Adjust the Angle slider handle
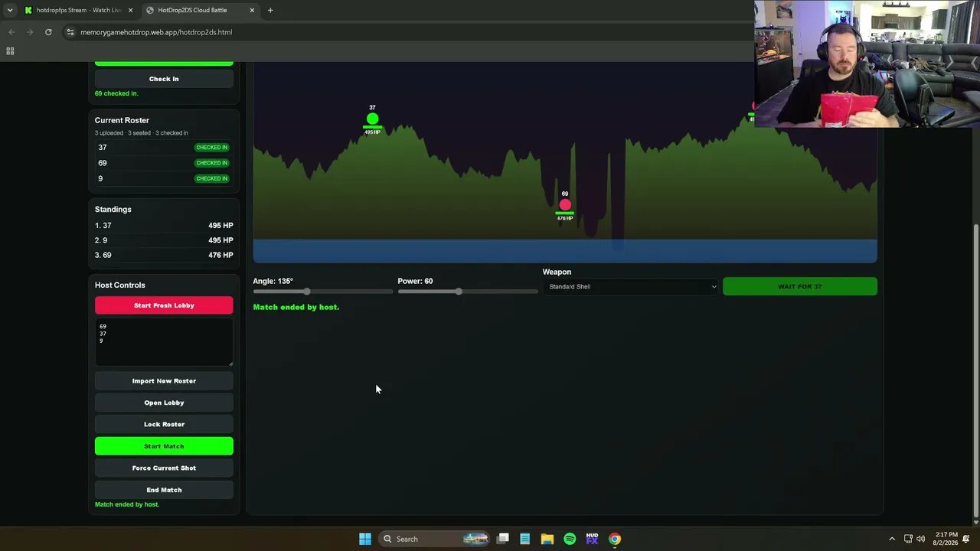This screenshot has width=980, height=551. pos(306,292)
